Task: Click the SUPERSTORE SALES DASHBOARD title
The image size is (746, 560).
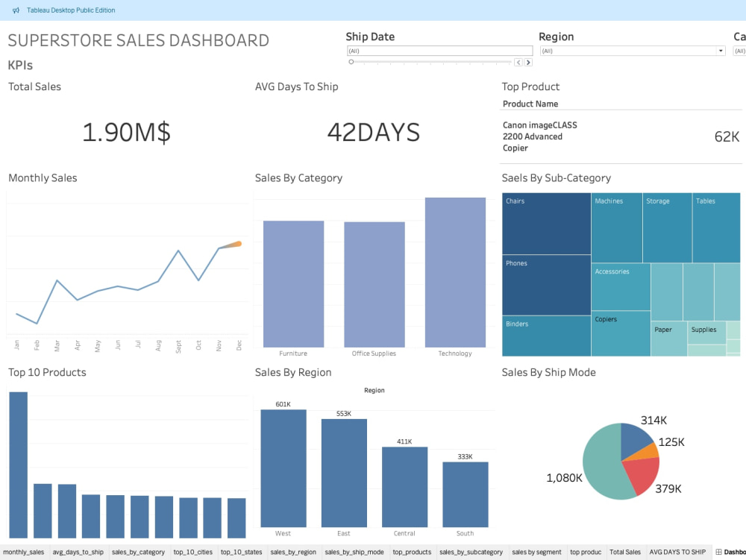Action: click(139, 40)
